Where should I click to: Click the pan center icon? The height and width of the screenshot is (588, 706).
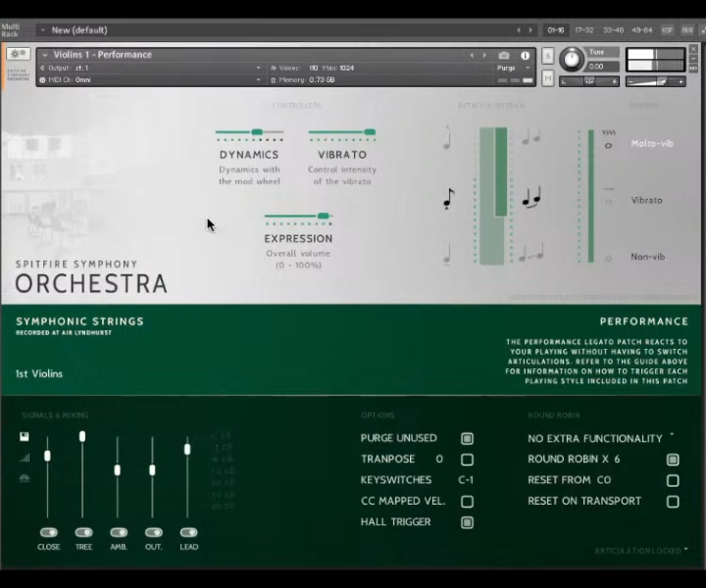589,81
